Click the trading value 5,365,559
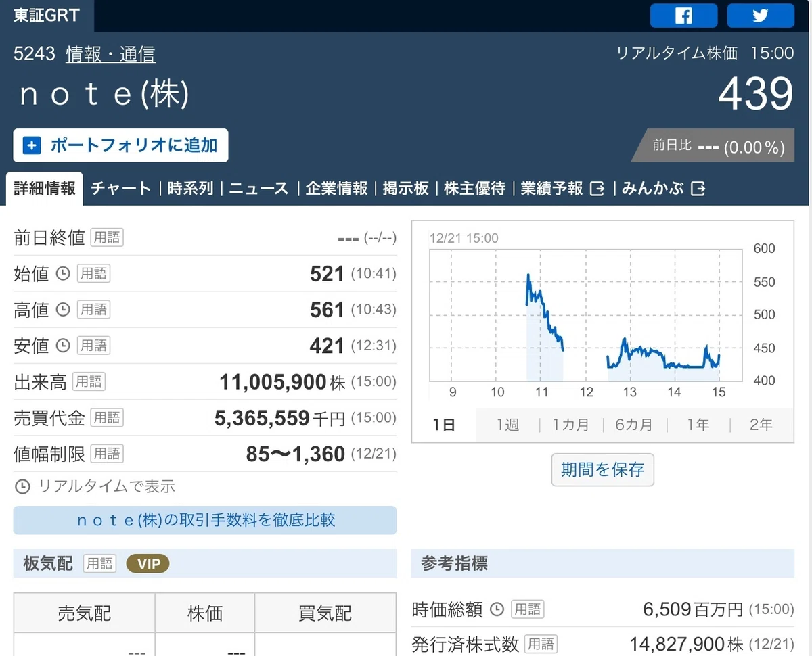The height and width of the screenshot is (656, 812). tap(262, 417)
